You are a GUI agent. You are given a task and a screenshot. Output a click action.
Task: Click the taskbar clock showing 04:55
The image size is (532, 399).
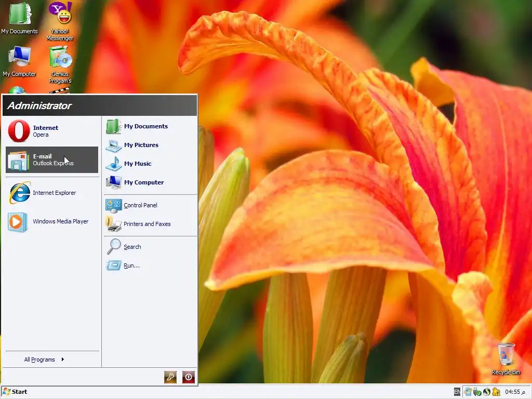[515, 392]
